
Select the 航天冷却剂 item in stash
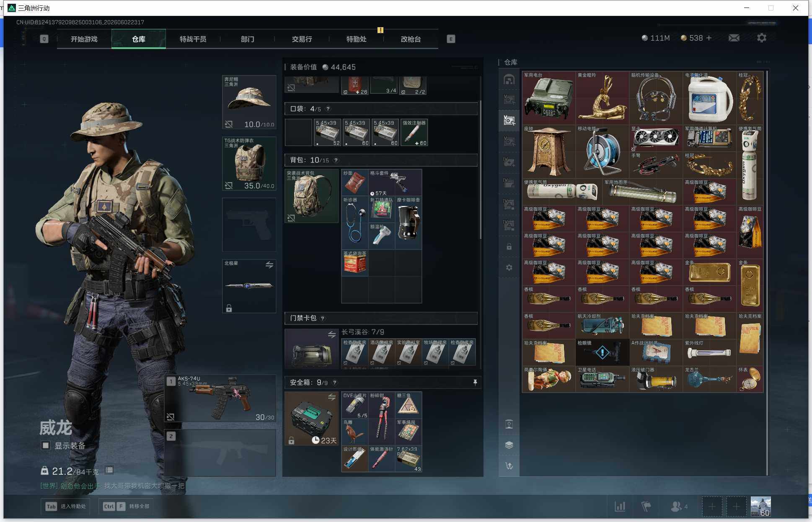click(x=602, y=326)
